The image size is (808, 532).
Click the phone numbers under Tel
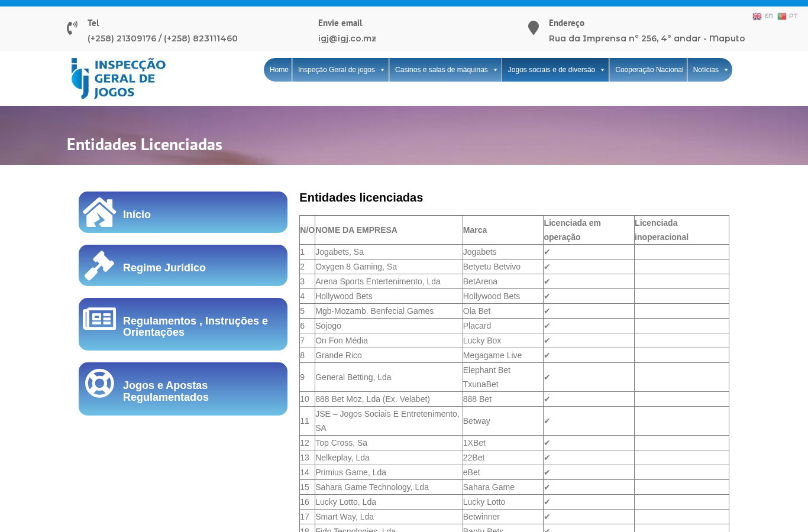coord(163,38)
